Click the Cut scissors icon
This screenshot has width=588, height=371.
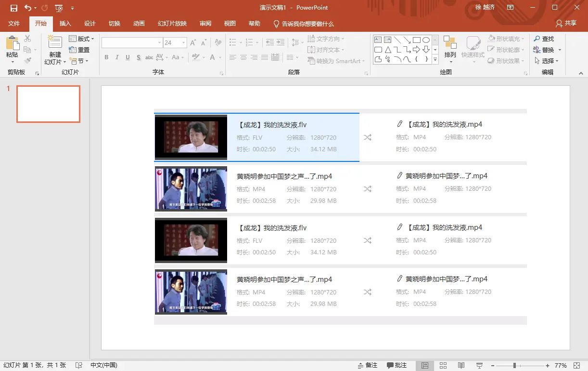tap(27, 39)
